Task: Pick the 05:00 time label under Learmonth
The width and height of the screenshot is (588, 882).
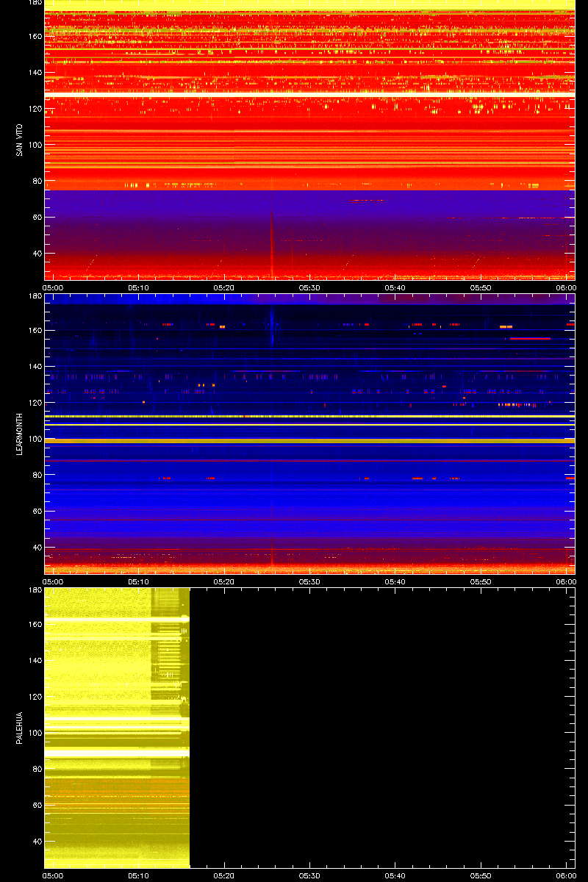Action: [x=53, y=581]
